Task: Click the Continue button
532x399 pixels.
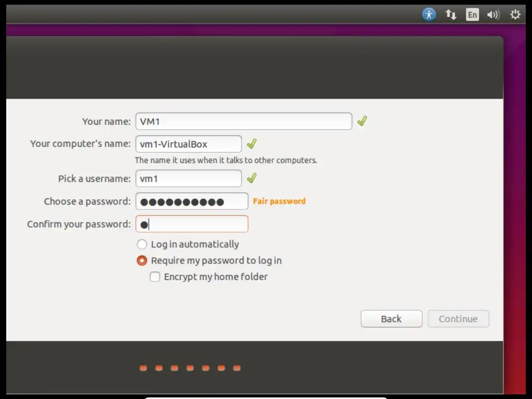Action: click(x=458, y=318)
